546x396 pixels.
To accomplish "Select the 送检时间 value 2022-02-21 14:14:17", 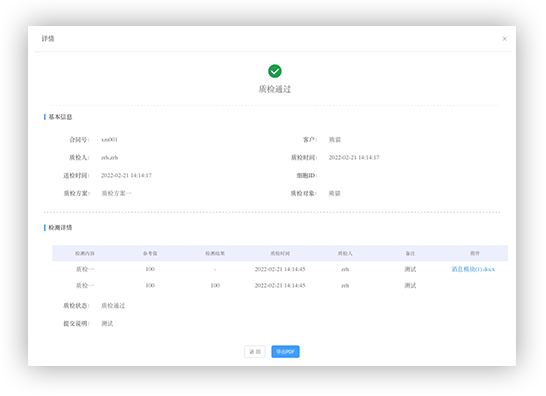I will point(126,175).
